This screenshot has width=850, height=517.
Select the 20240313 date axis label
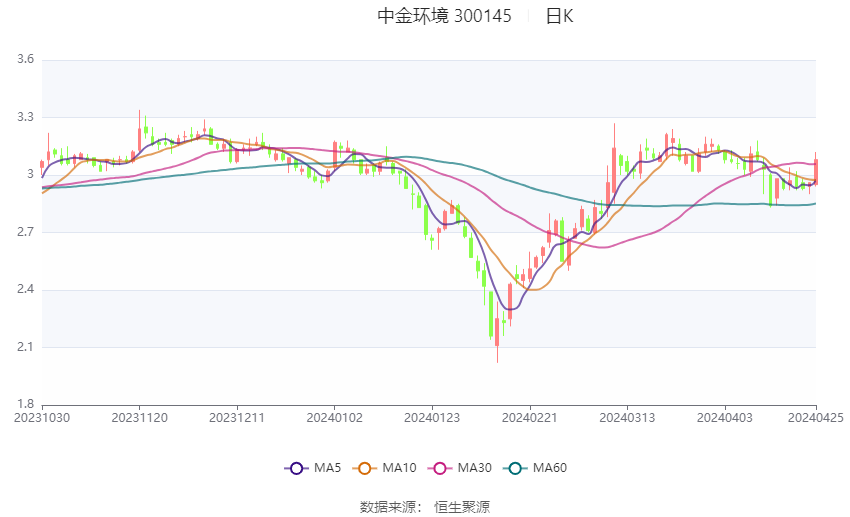(627, 418)
